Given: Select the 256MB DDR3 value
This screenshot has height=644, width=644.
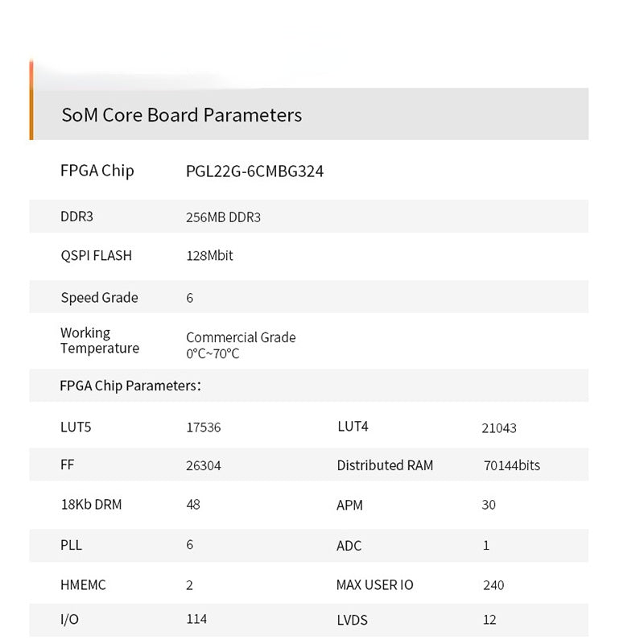Looking at the screenshot, I should coord(223,217).
